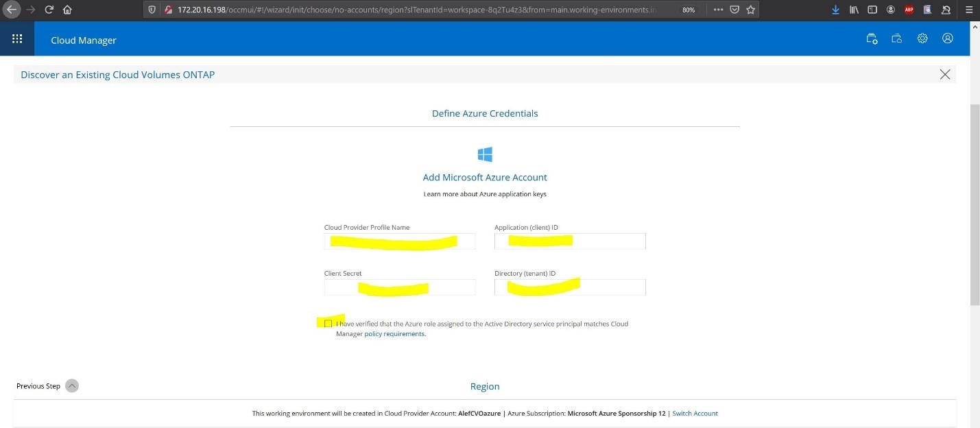The height and width of the screenshot is (428, 980).
Task: Open the tracking protection shield icon
Action: (x=153, y=10)
